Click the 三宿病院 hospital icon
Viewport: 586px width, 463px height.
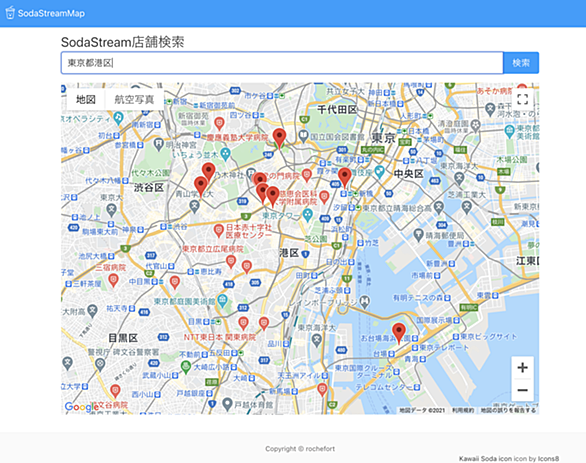[113, 280]
